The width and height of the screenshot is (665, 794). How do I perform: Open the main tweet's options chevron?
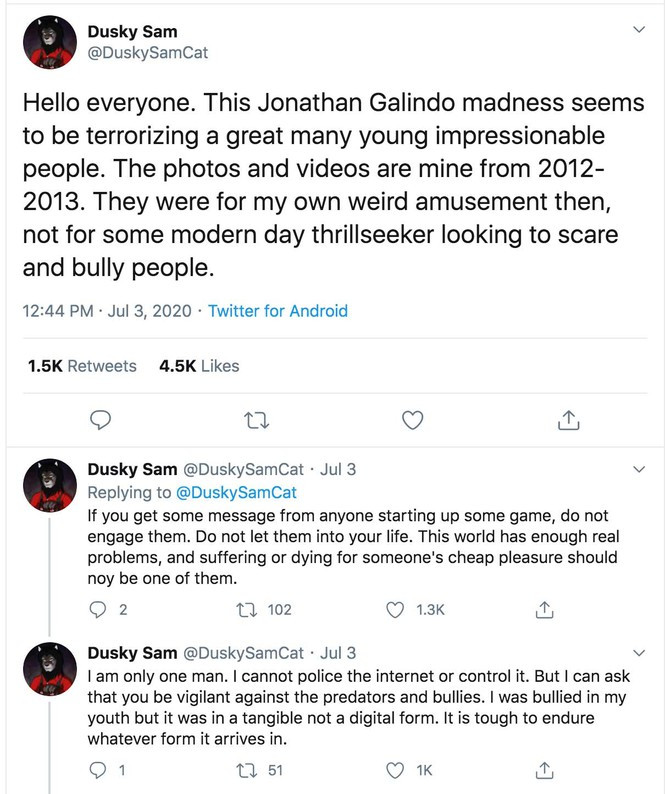click(x=640, y=31)
